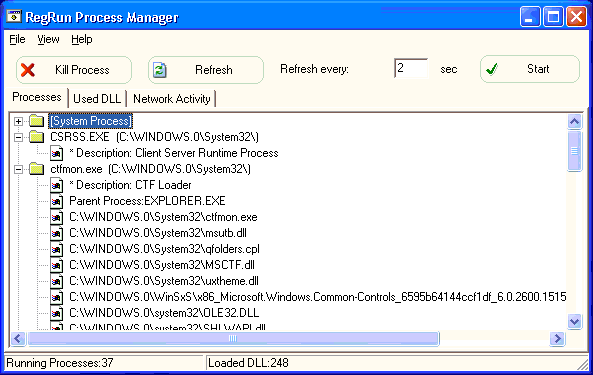Click the vertical scrollbar up arrow

[574, 121]
